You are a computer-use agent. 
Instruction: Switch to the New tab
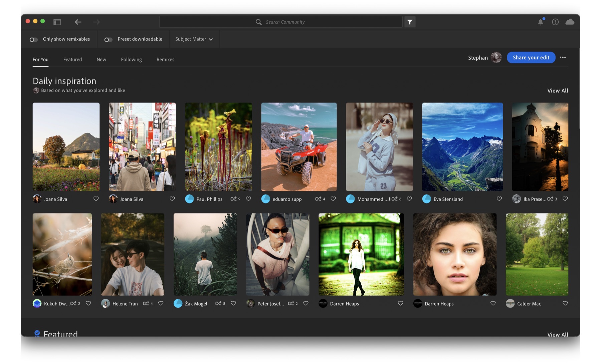point(101,59)
